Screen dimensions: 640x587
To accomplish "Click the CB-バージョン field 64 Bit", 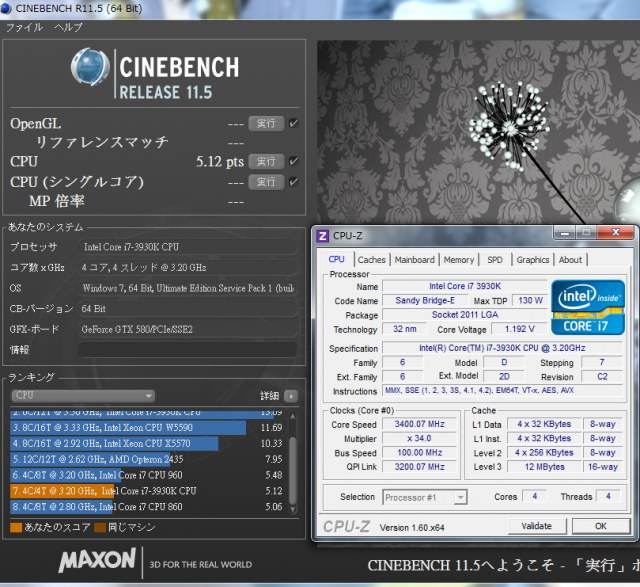I will [x=187, y=309].
